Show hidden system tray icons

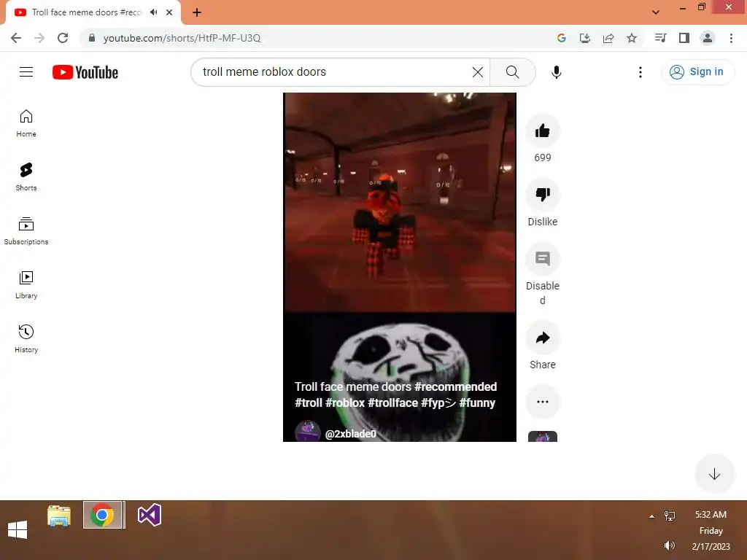click(651, 516)
